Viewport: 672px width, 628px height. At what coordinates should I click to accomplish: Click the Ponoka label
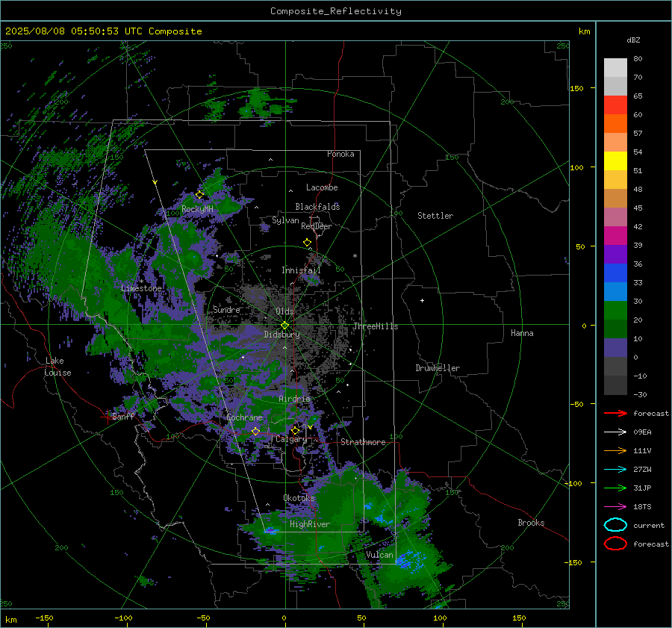pyautogui.click(x=340, y=154)
